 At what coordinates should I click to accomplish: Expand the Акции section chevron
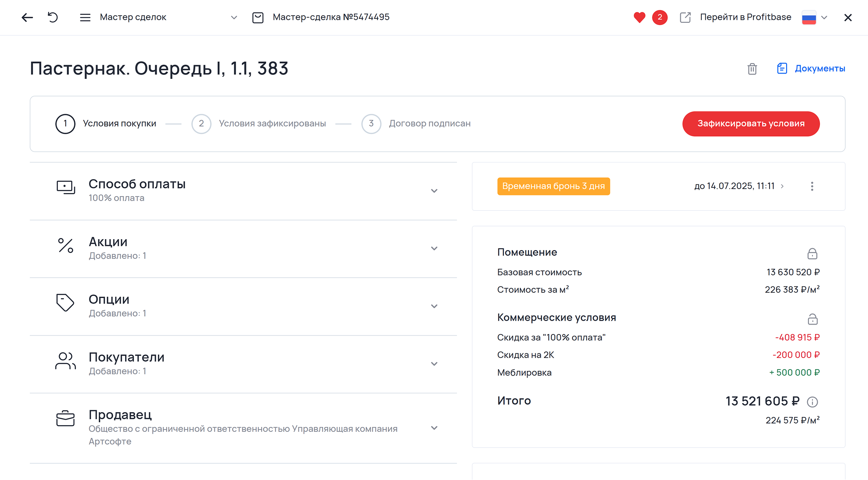click(434, 248)
